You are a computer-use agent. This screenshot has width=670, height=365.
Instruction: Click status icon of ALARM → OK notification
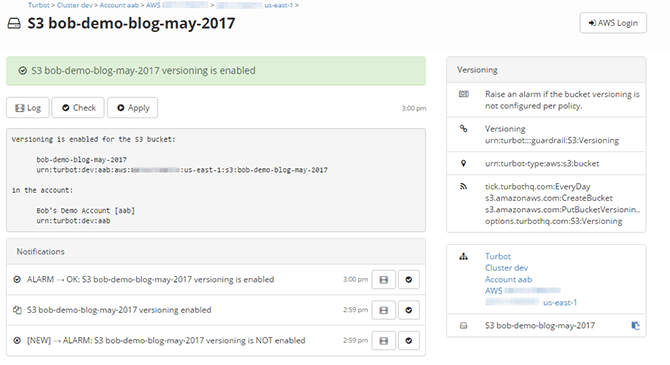(17, 280)
